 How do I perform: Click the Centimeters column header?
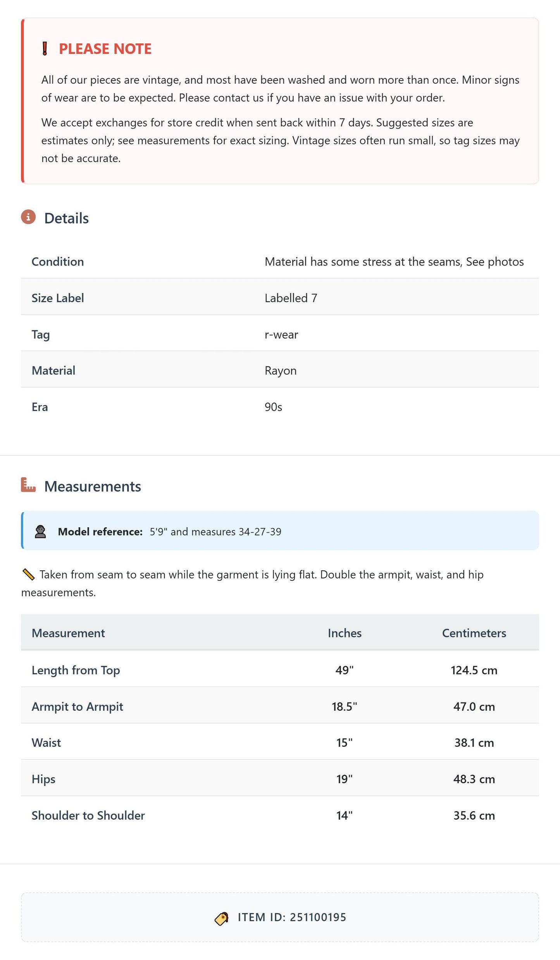click(x=474, y=633)
